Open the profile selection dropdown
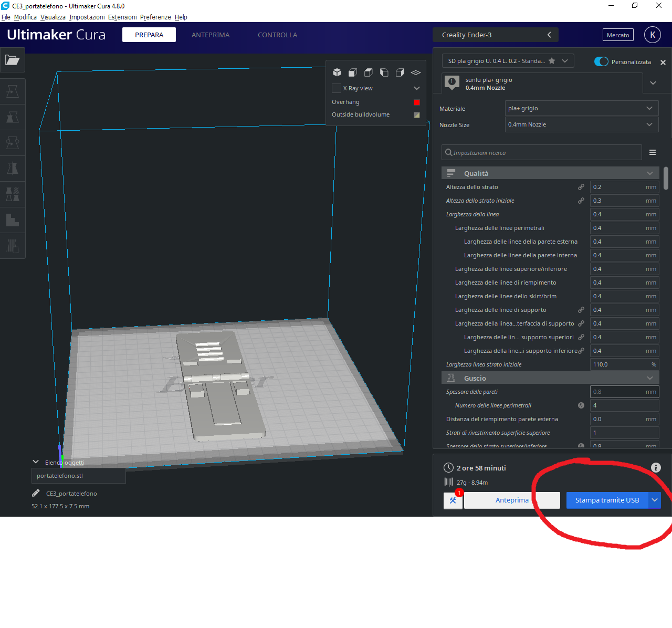Viewport: 672px width, 628px height. (508, 61)
